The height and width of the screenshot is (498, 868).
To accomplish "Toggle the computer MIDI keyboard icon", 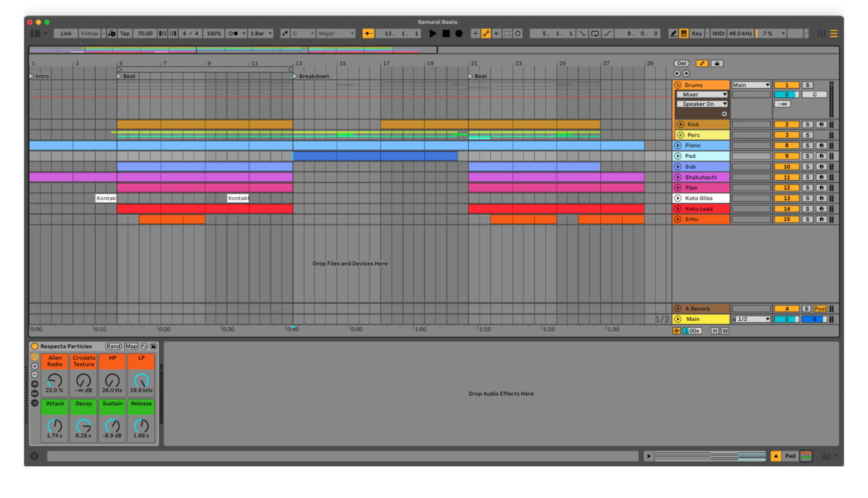I will 684,33.
